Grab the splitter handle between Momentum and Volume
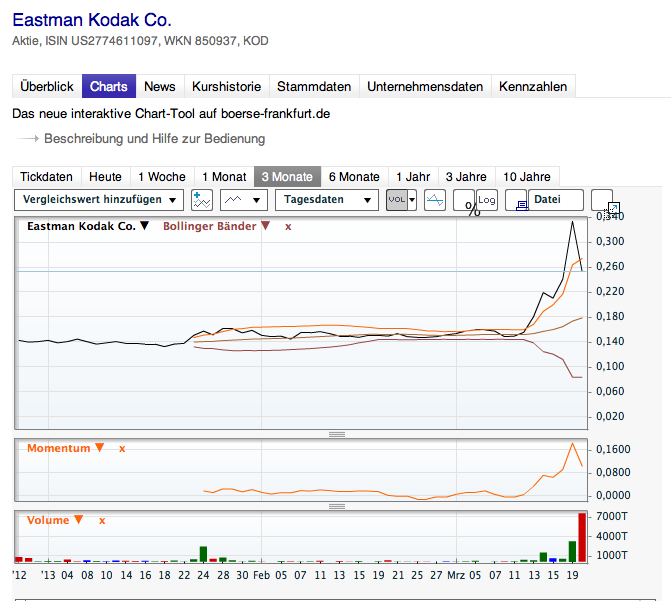Screen dimensions: 671x601 tap(337, 506)
